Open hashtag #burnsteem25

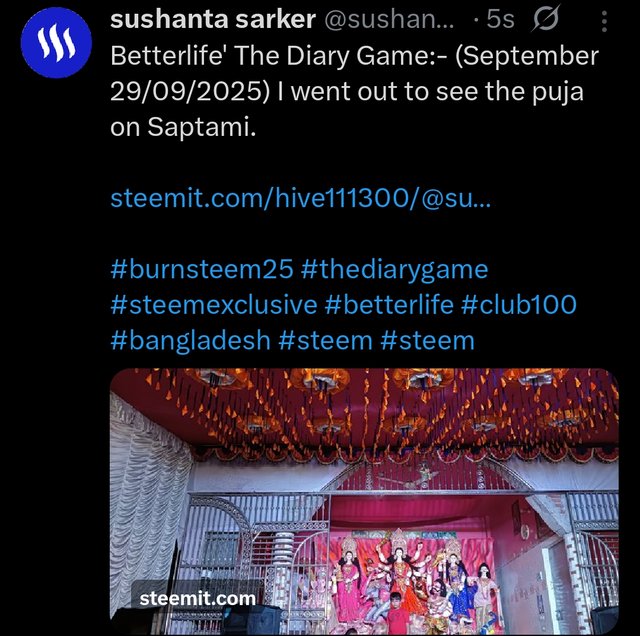(202, 269)
